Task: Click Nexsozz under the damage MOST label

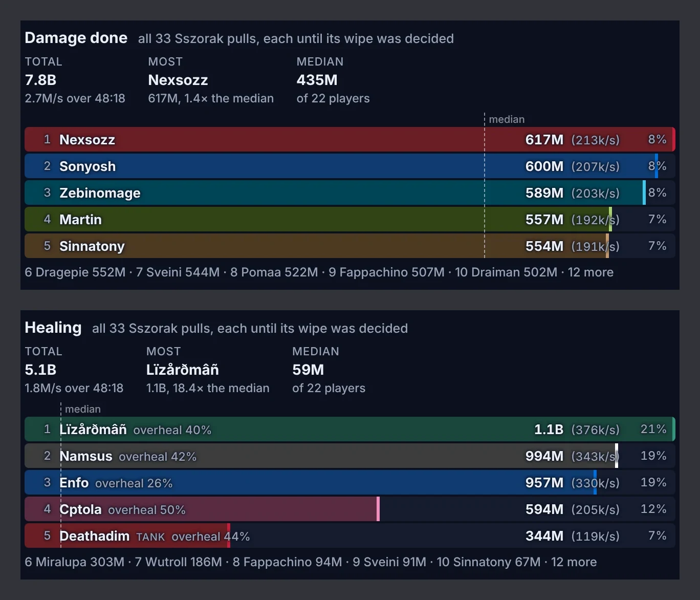Action: [178, 80]
